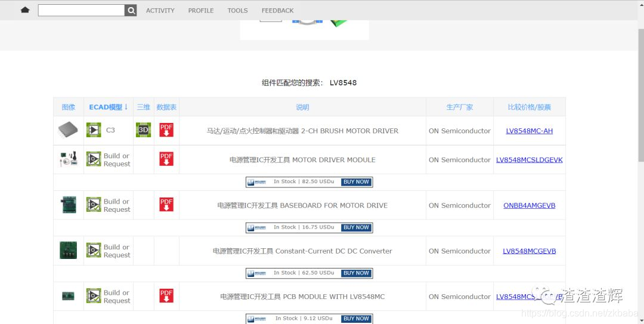Open PDF datasheet for MOTOR DRIVER MODULE
The height and width of the screenshot is (324, 644).
[x=166, y=159]
